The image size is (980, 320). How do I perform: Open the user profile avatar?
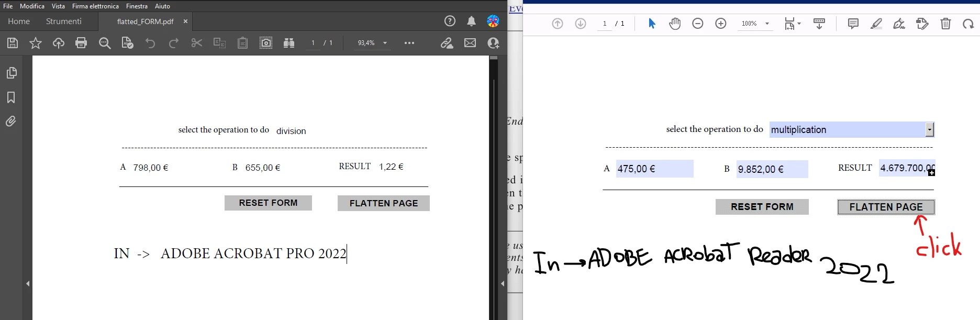(x=493, y=21)
